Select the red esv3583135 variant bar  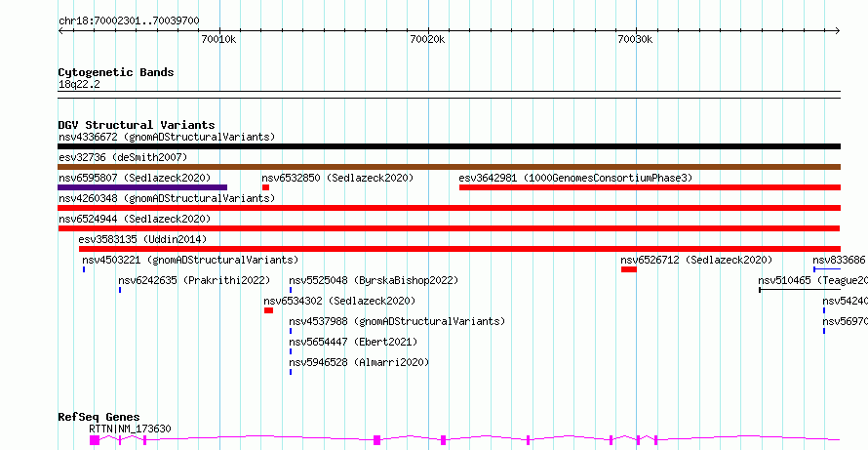click(459, 249)
